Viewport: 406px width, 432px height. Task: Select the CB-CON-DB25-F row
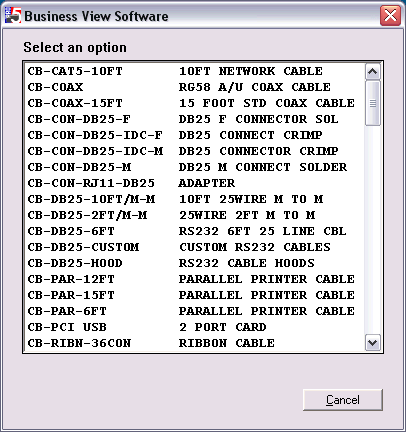194,119
